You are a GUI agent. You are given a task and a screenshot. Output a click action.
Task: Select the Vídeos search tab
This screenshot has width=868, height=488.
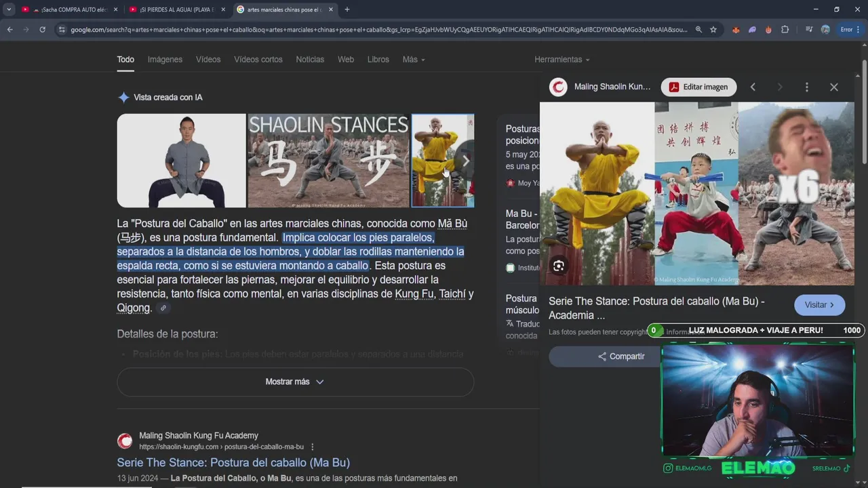coord(208,60)
